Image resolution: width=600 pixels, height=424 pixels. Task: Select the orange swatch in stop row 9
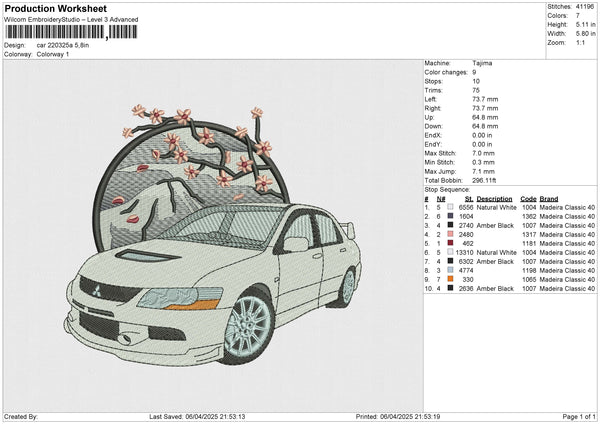[x=450, y=279]
